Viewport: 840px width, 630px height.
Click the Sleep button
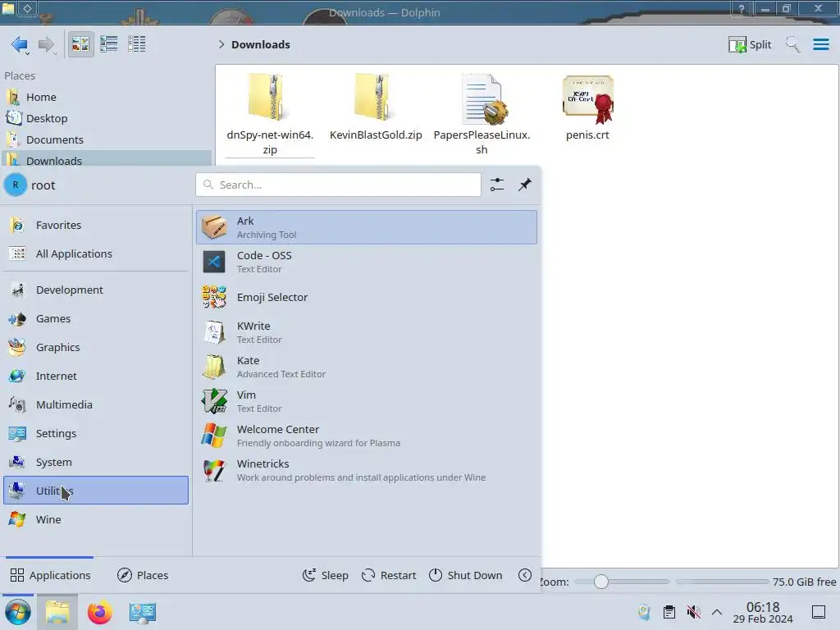[325, 575]
